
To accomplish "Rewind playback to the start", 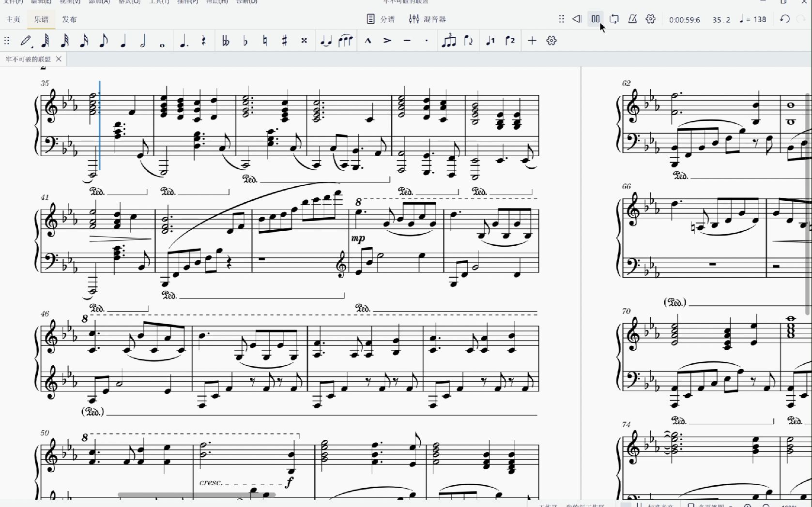I will click(x=577, y=19).
